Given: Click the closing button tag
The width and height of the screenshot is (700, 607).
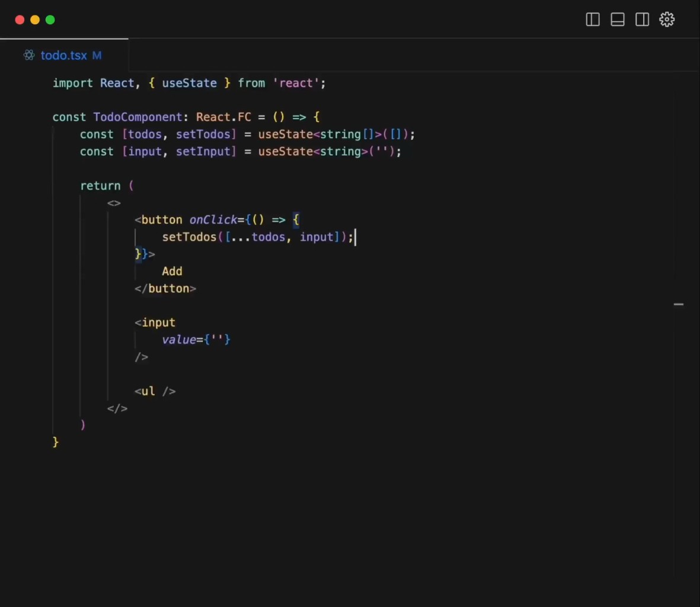Looking at the screenshot, I should pos(165,288).
